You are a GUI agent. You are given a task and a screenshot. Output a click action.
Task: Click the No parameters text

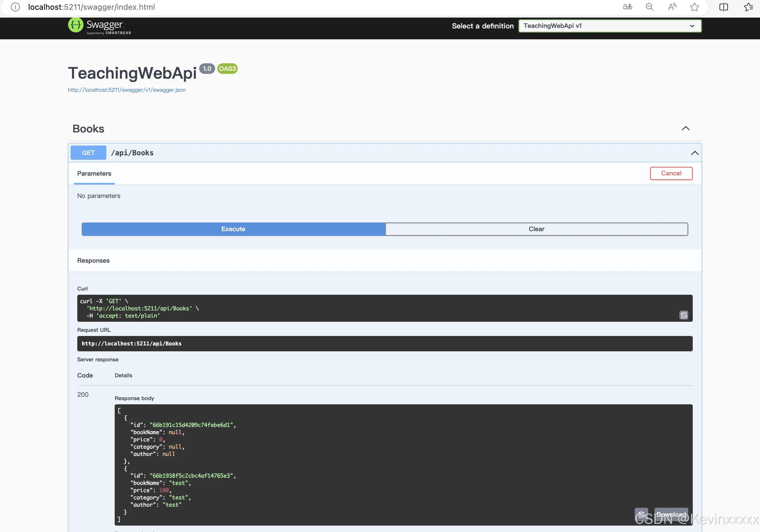99,196
